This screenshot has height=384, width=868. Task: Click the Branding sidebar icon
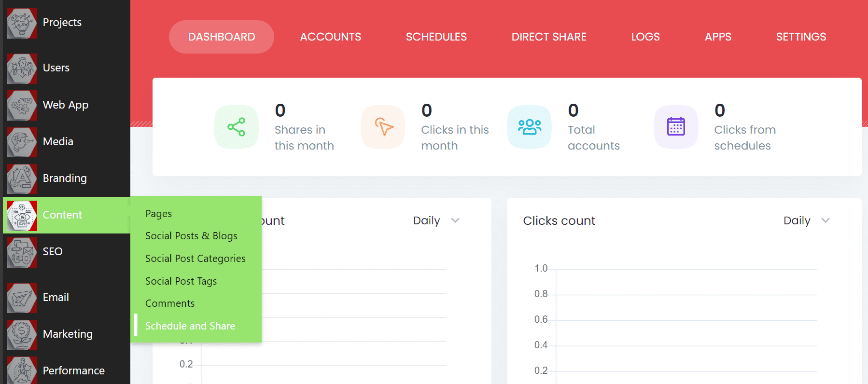[x=22, y=178]
